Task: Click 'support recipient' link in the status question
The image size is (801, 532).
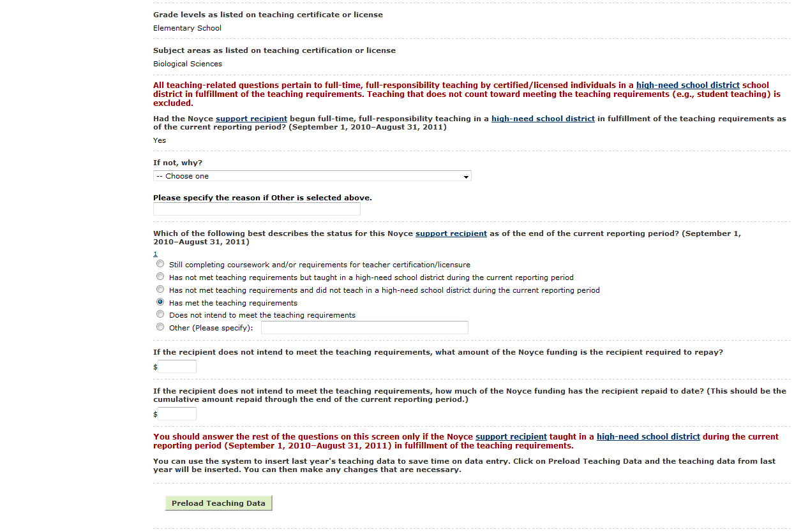Action: point(451,233)
